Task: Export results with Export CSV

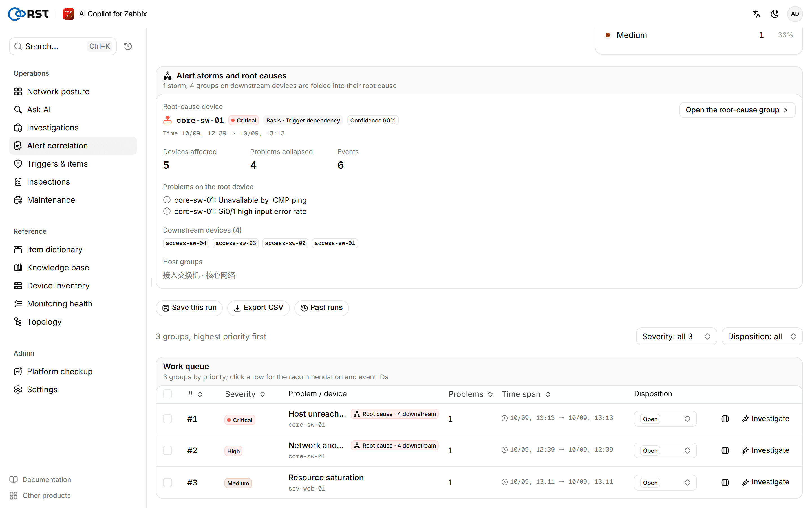Action: 258,308
